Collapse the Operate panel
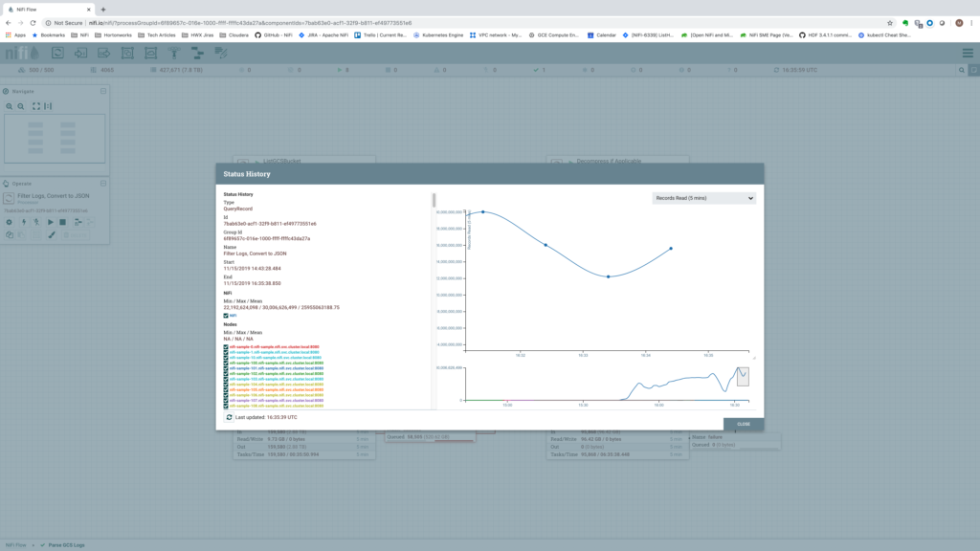Image resolution: width=980 pixels, height=551 pixels. [x=101, y=183]
